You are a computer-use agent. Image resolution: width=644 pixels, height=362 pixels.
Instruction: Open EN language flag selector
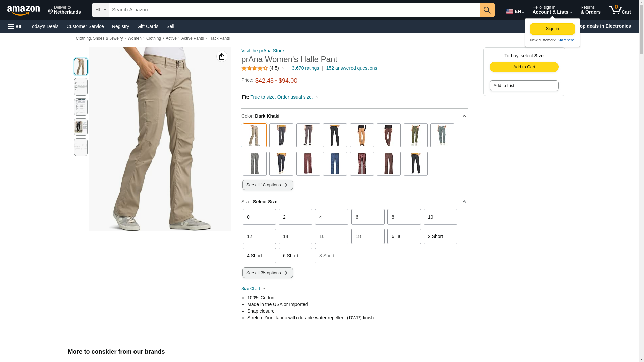click(x=515, y=11)
